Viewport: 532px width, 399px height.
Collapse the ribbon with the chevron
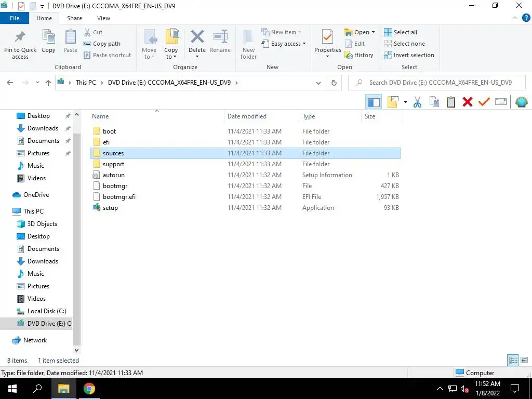[x=515, y=18]
